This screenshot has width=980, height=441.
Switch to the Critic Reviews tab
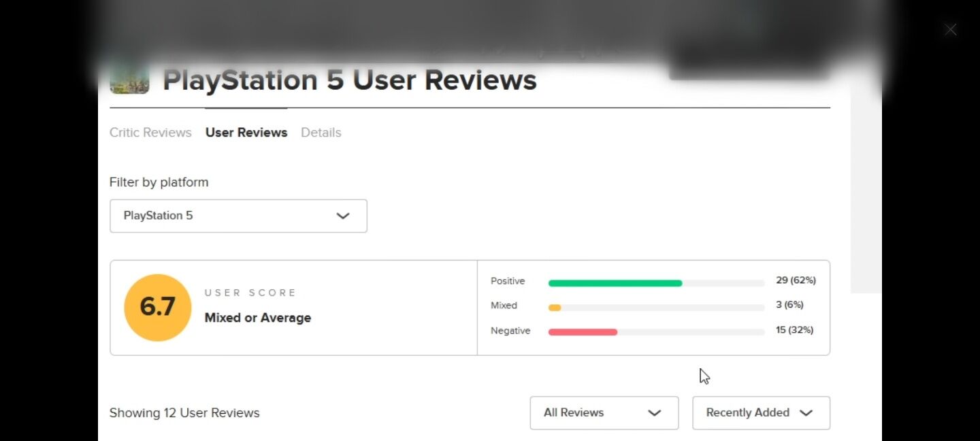pyautogui.click(x=150, y=133)
